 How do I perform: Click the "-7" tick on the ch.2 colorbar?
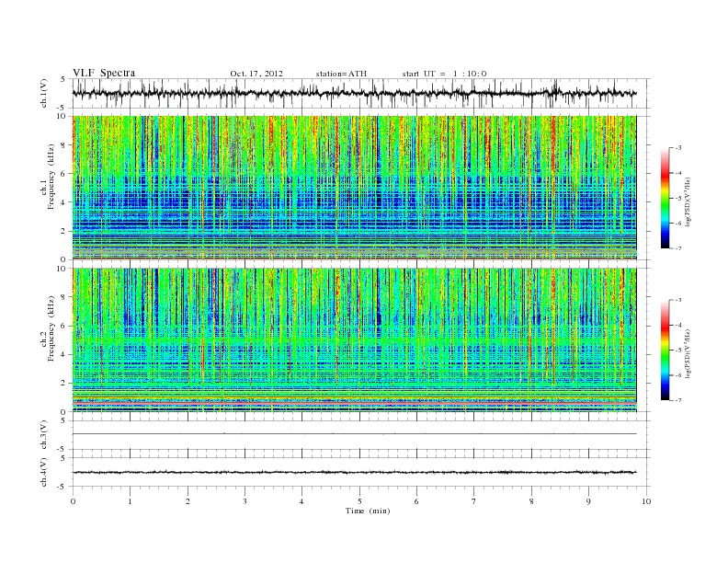coord(678,400)
